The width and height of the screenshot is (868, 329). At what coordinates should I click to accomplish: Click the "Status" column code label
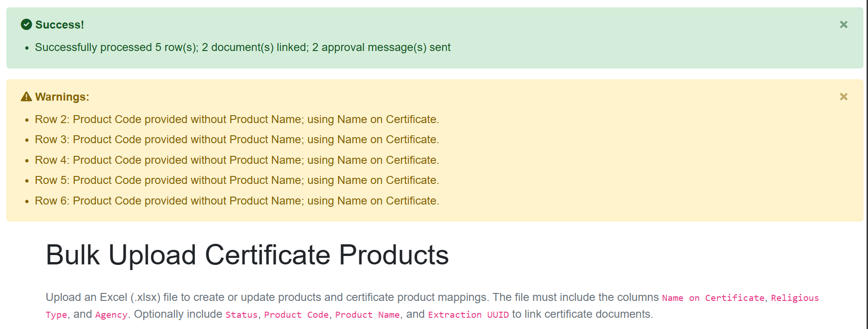point(241,315)
